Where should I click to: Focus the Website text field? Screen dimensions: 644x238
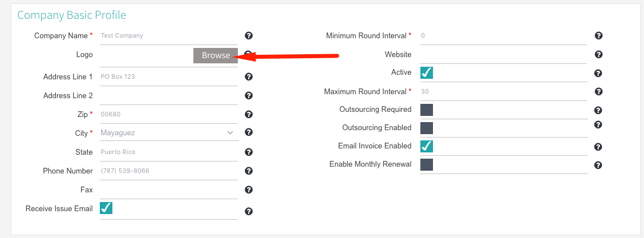pos(504,55)
